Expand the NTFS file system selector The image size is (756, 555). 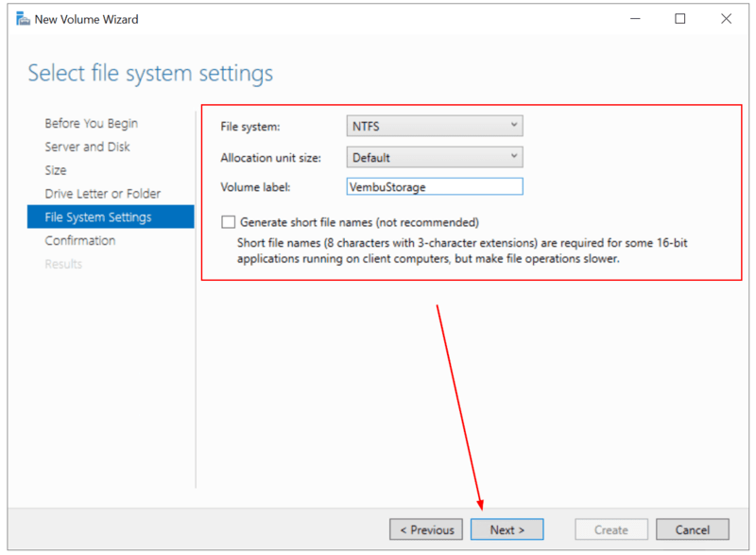point(513,125)
